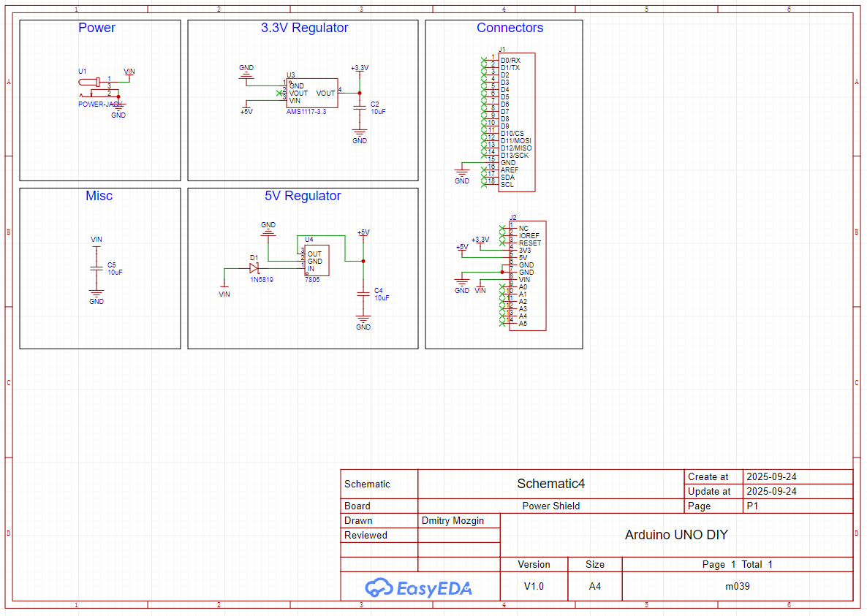
Task: Select the 1N5819 diode D1 symbol
Action: coord(254,268)
